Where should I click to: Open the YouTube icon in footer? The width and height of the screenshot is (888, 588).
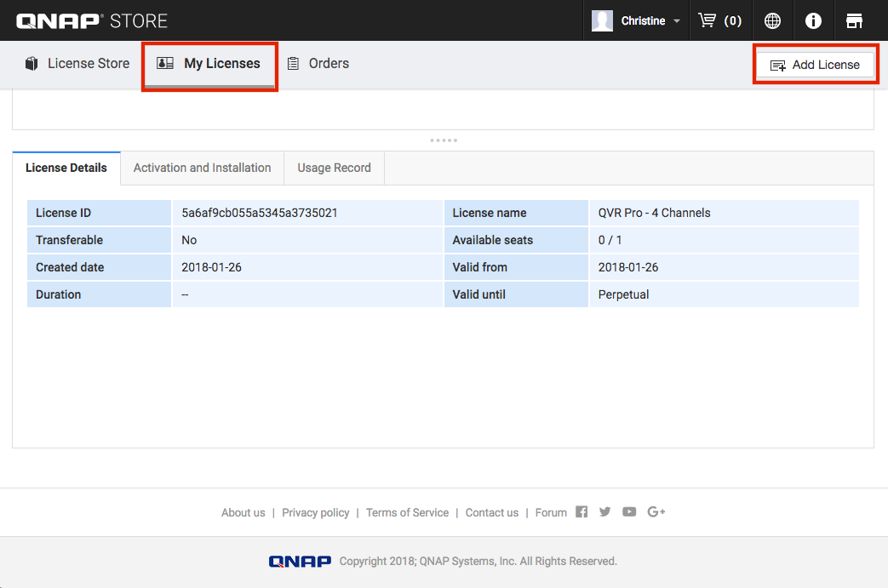pos(629,511)
